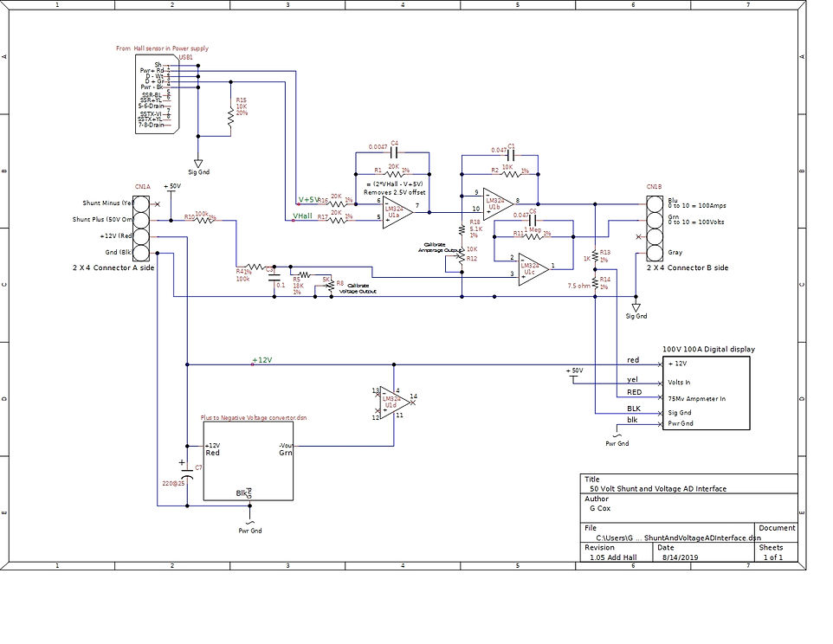Click the C3 0.1 capacitor
The width and height of the screenshot is (833, 644).
(x=274, y=275)
